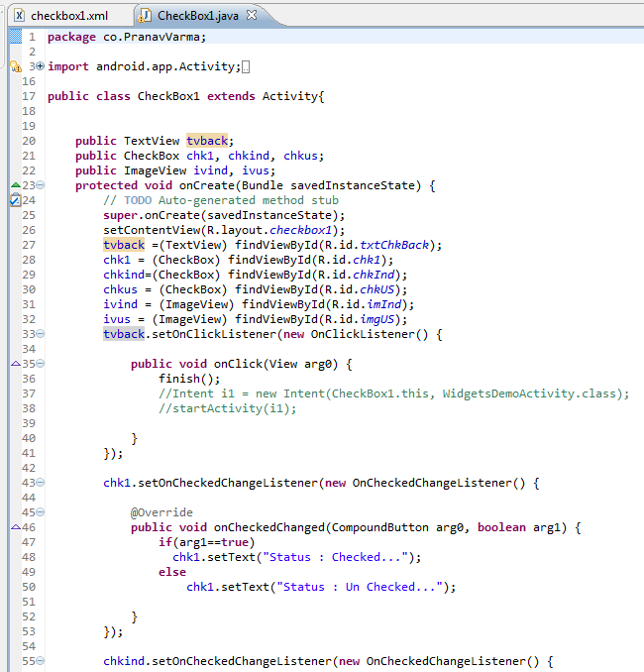Click the TODO Auto-generated method stub comment
This screenshot has height=672, width=644.
click(221, 200)
